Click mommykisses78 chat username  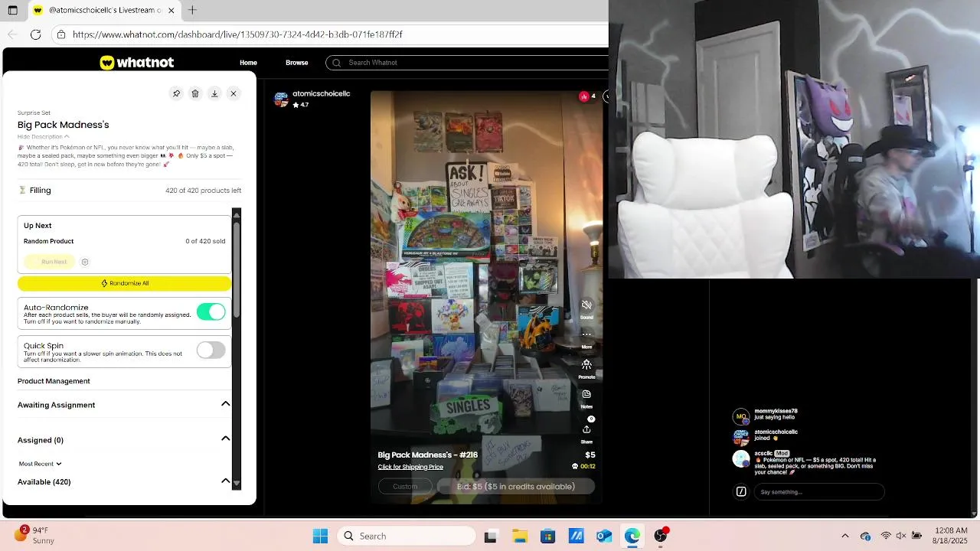coord(776,411)
